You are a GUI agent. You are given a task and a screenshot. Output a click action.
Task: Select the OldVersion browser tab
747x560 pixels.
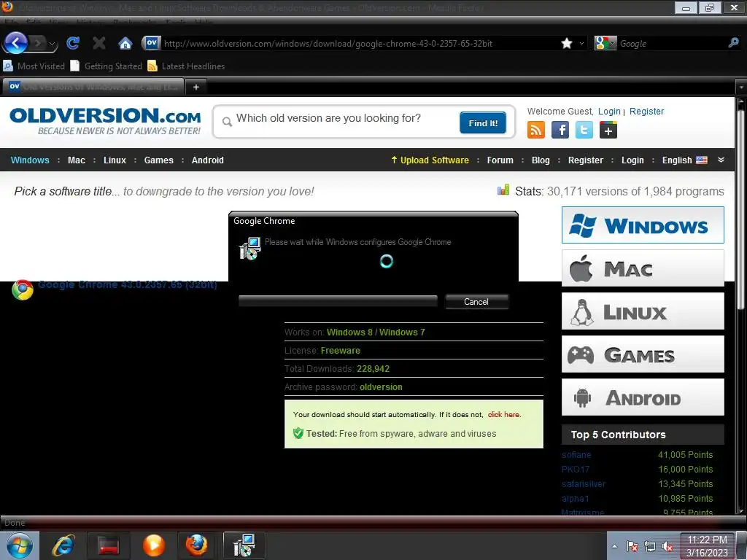coord(93,87)
